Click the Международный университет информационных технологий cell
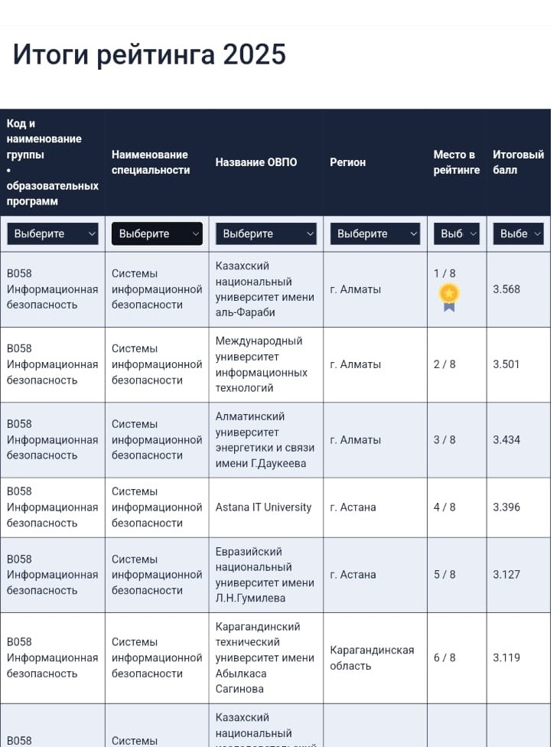Image resolution: width=560 pixels, height=747 pixels. pos(265,364)
